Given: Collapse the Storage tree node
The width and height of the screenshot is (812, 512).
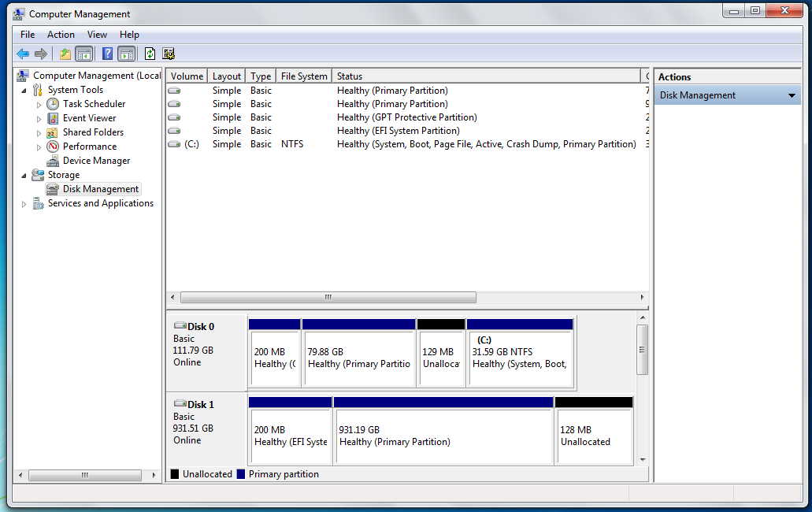Looking at the screenshot, I should (x=24, y=176).
